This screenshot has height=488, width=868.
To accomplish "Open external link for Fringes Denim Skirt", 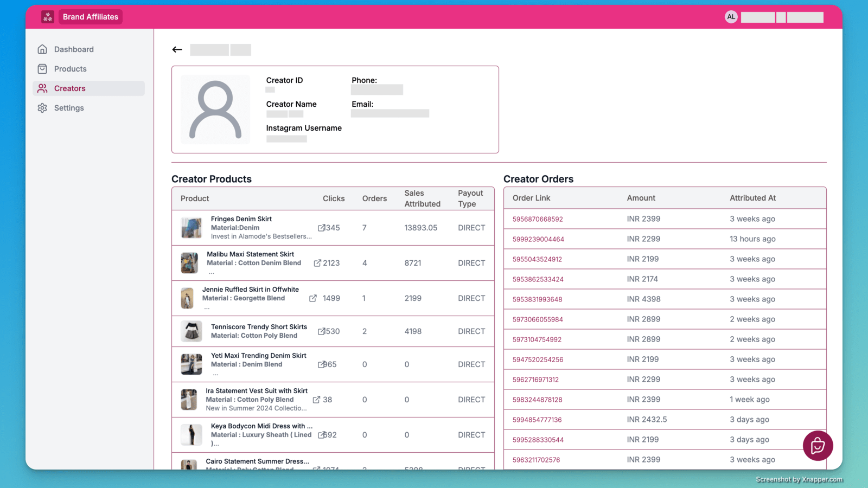I will point(321,228).
